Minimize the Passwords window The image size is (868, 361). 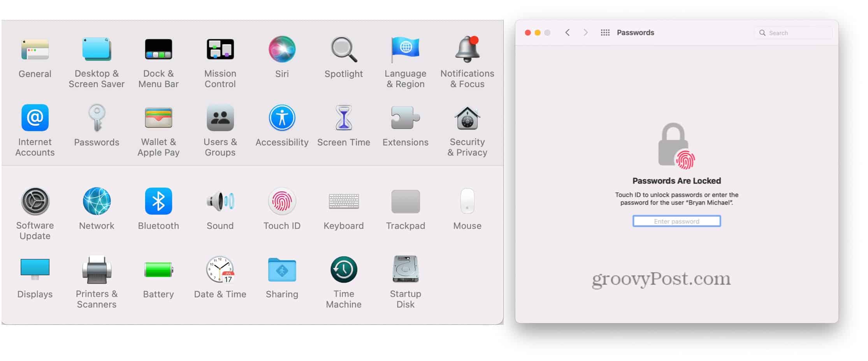pyautogui.click(x=538, y=33)
